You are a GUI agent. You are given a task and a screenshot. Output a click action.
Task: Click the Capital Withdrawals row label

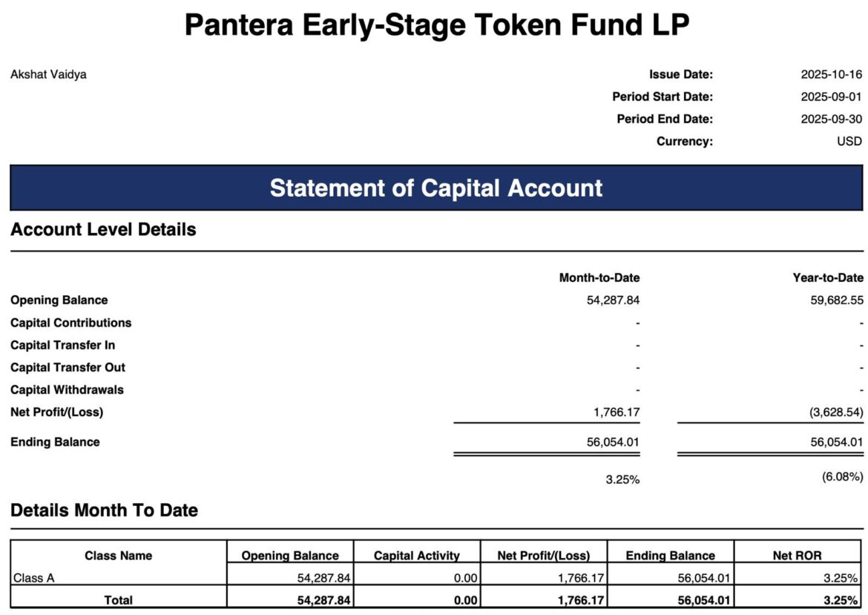click(x=67, y=389)
